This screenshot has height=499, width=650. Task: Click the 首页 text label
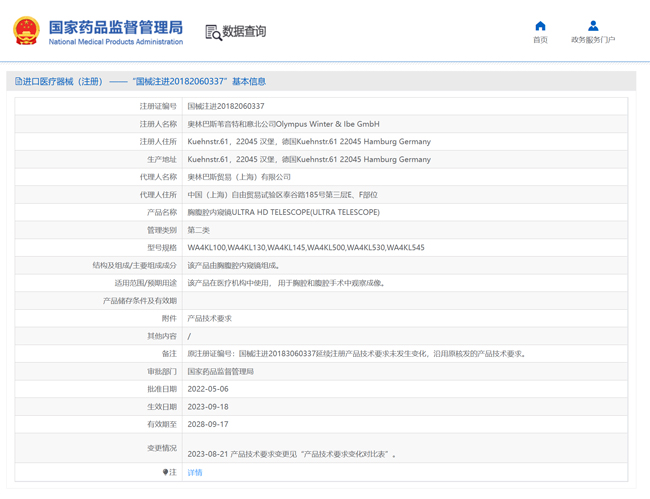(540, 40)
